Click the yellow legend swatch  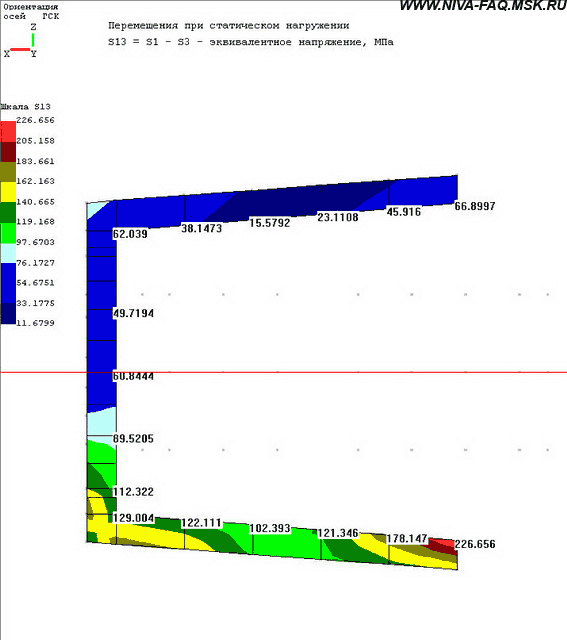pos(8,192)
